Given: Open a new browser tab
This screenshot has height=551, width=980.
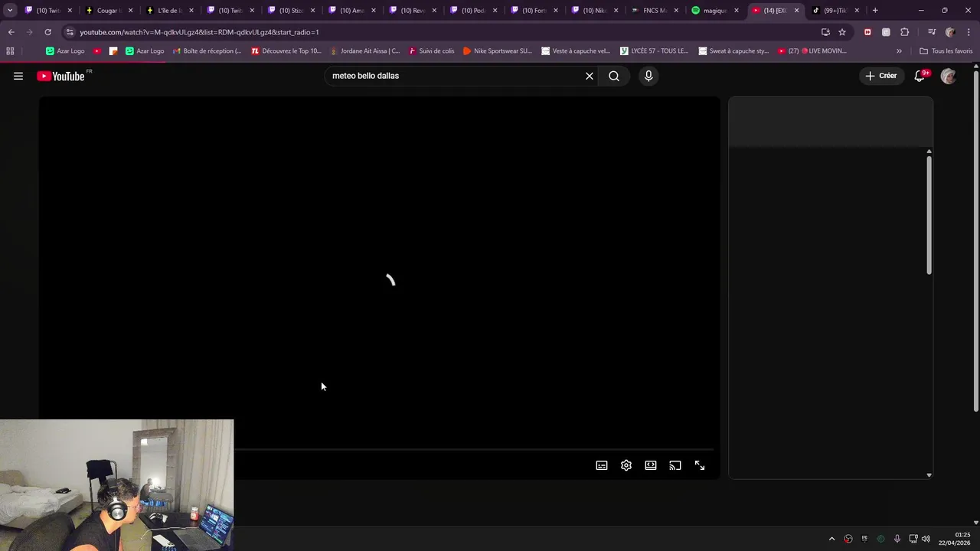Looking at the screenshot, I should [875, 11].
